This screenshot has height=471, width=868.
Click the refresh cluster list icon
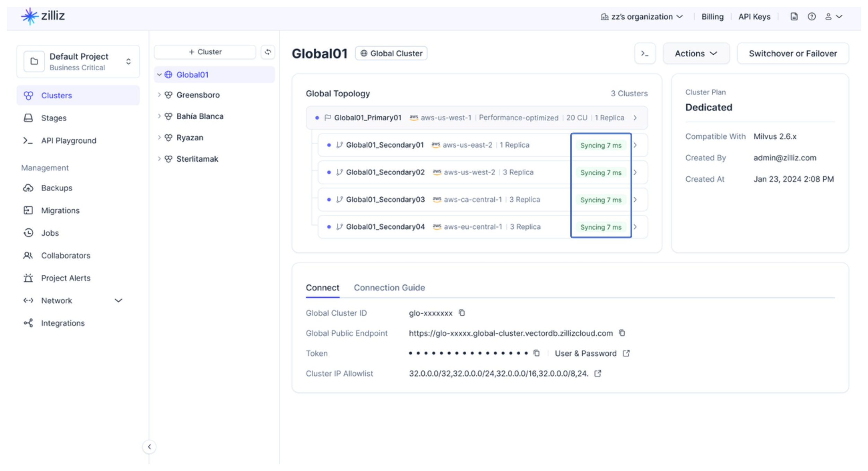tap(268, 52)
